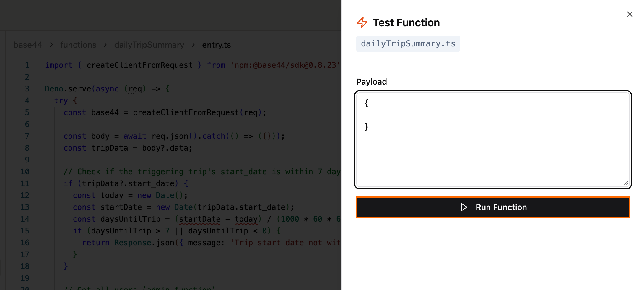Click line number 19 in the gutter
This screenshot has width=644, height=290.
[x=25, y=278]
